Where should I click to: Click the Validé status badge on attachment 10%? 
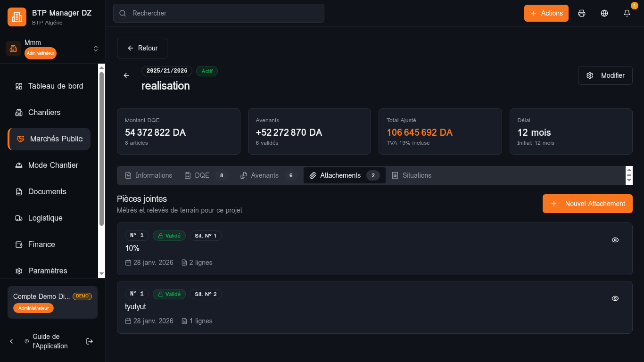coord(169,235)
